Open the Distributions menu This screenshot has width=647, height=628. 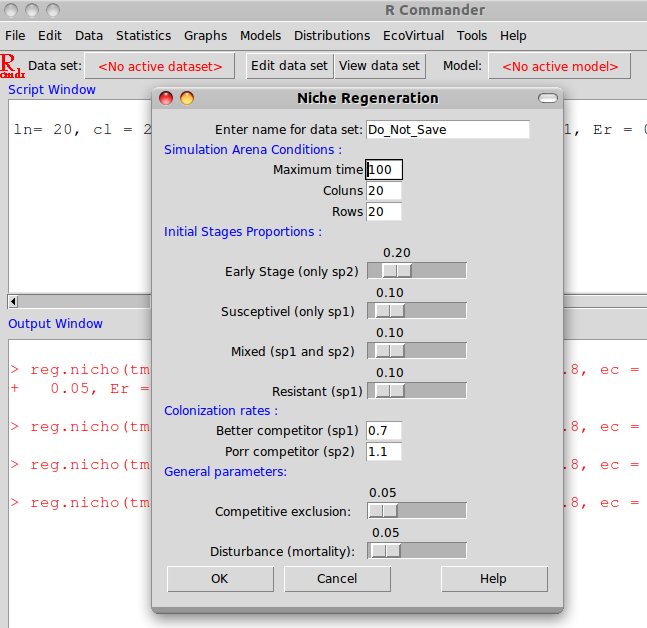coord(332,35)
